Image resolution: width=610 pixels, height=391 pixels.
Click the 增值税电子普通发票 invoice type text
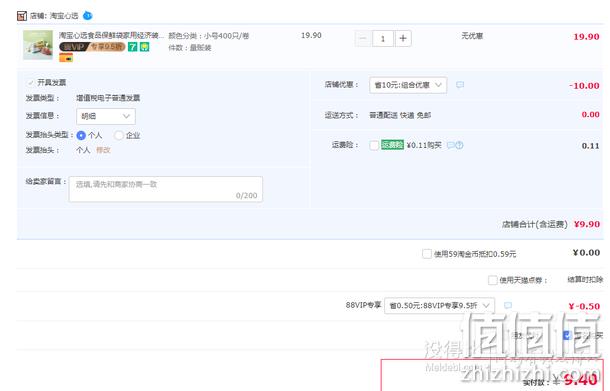pyautogui.click(x=108, y=98)
